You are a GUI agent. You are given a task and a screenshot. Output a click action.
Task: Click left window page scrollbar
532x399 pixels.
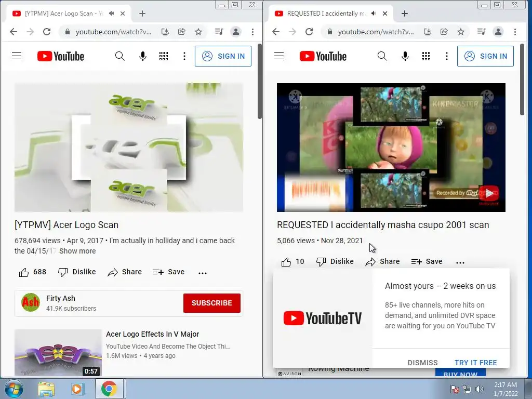point(260,82)
